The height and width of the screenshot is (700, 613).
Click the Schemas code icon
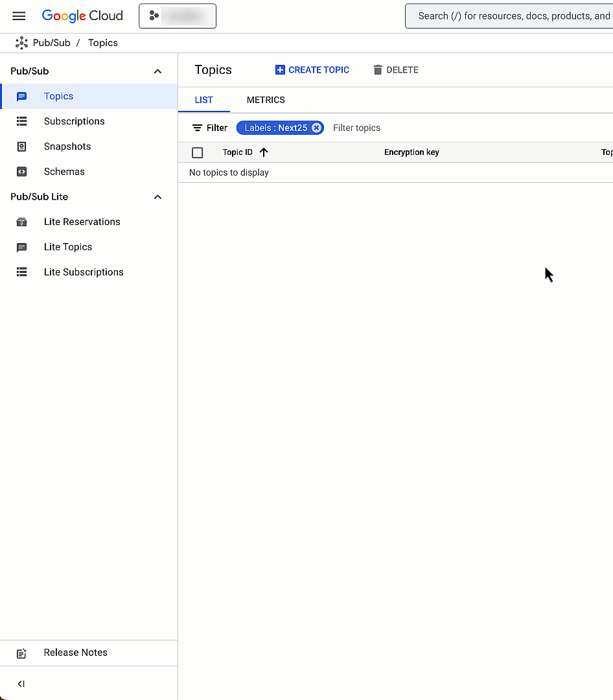click(22, 172)
